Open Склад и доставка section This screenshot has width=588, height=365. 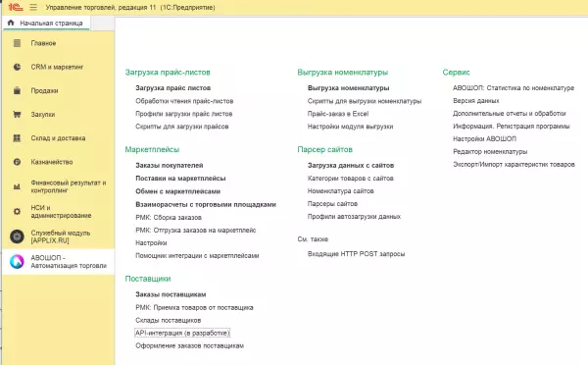(58, 138)
